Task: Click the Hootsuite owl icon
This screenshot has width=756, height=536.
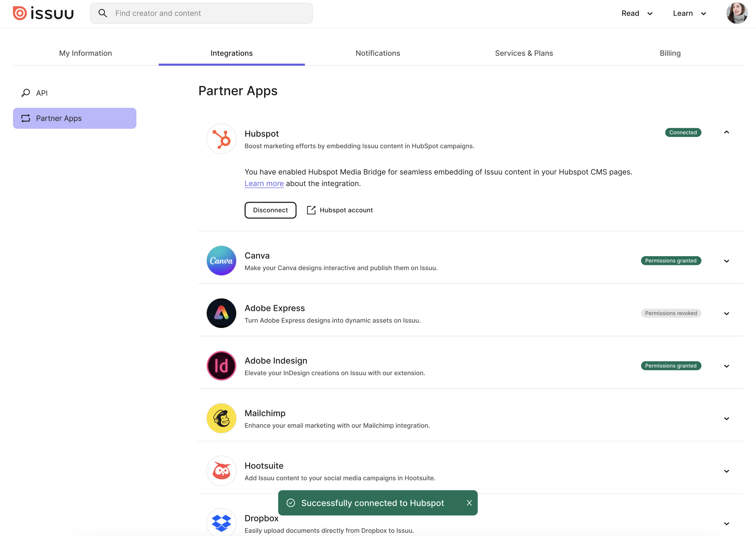Action: click(221, 471)
